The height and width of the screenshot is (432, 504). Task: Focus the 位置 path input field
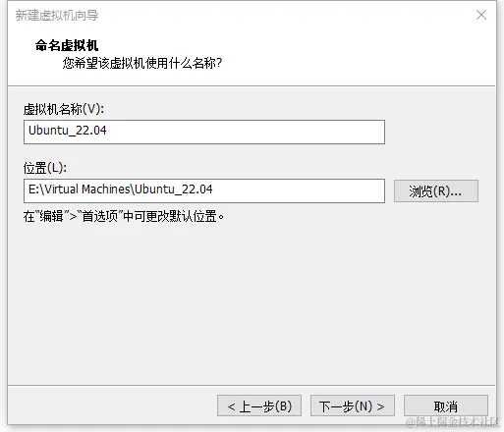pos(204,190)
